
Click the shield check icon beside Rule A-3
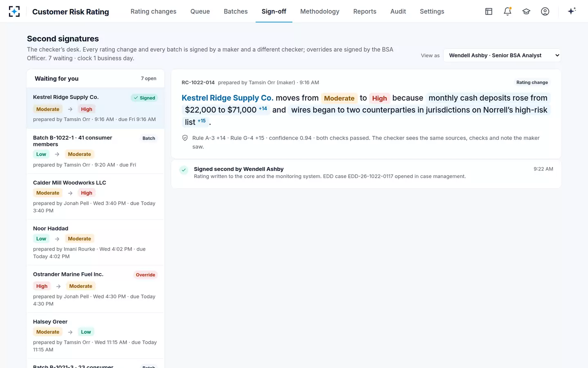tap(185, 138)
